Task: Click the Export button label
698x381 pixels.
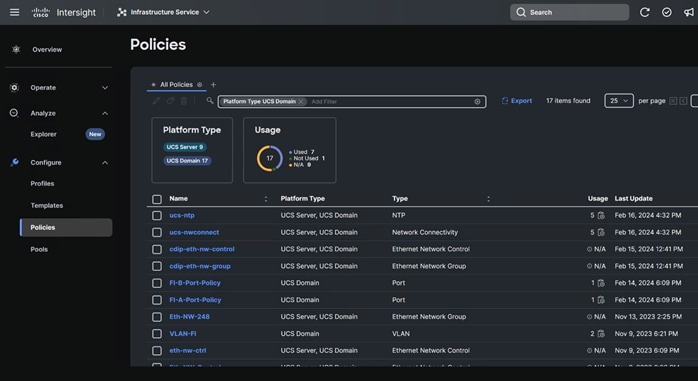Action: [x=521, y=101]
